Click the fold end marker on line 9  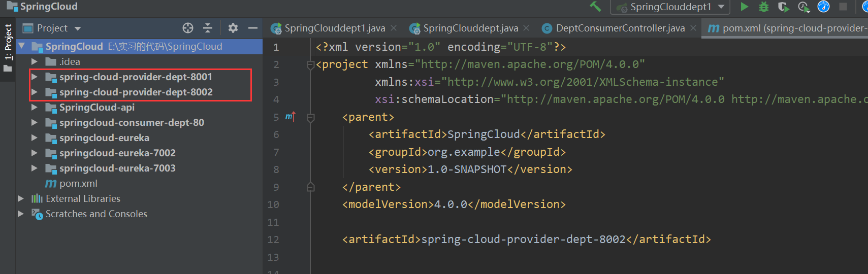point(311,187)
